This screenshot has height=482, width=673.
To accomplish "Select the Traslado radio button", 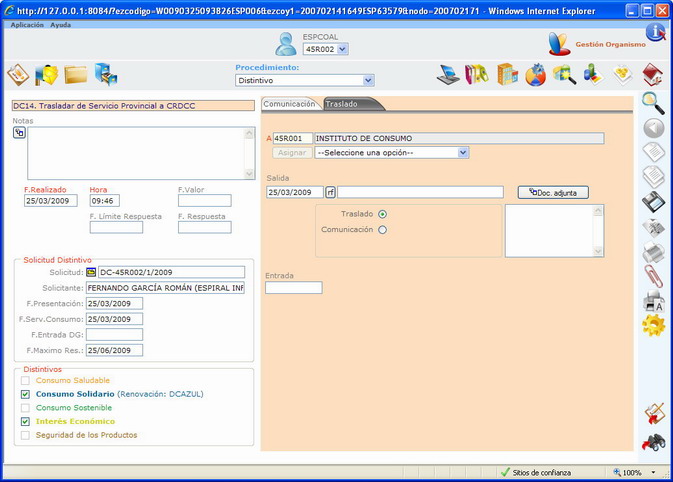I will click(x=382, y=214).
